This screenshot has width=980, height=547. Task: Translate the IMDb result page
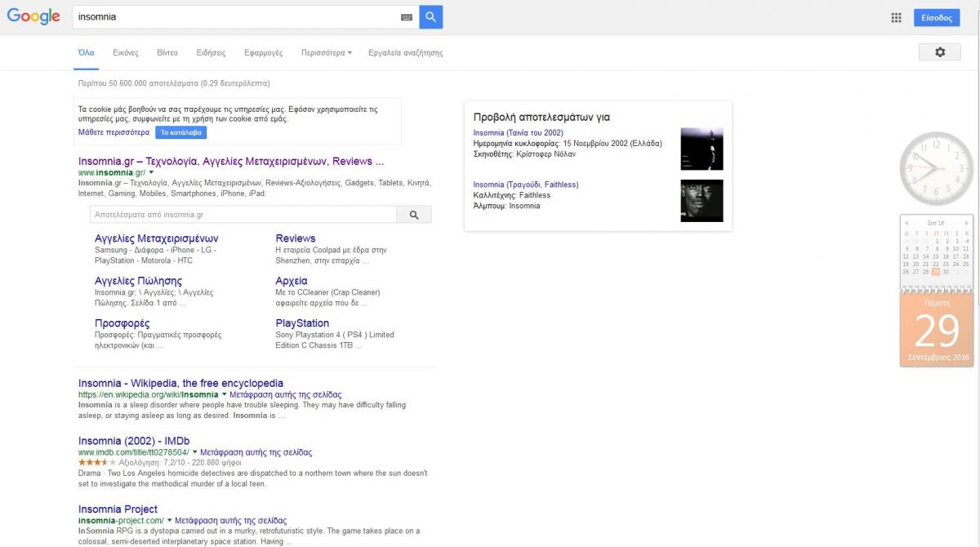tap(256, 452)
